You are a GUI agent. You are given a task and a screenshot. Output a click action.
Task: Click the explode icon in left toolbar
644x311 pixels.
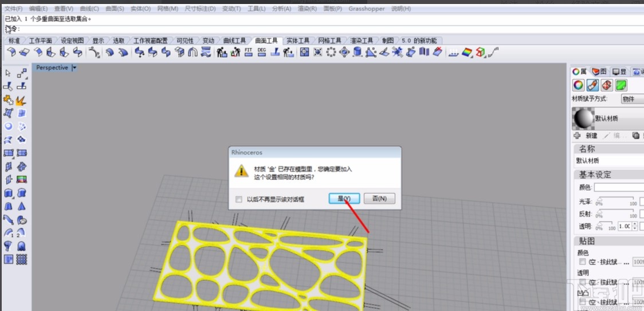pyautogui.click(x=22, y=100)
